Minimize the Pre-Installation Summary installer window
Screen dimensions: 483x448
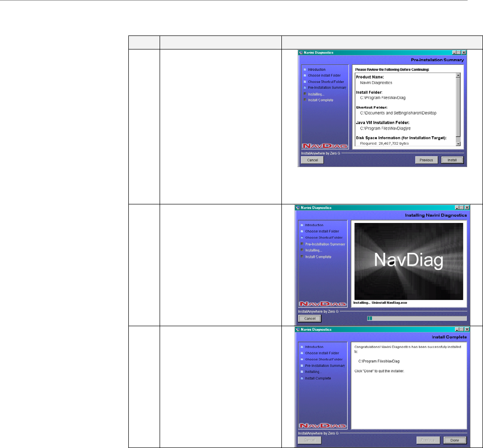point(454,53)
